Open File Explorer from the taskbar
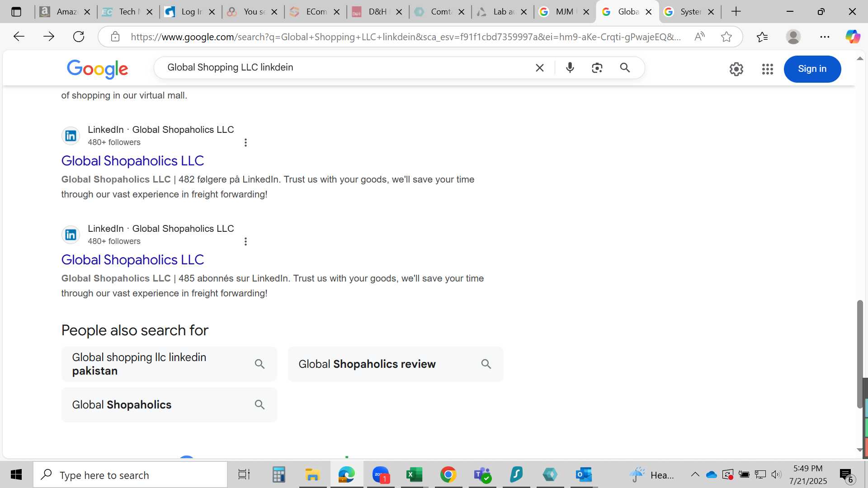The image size is (868, 488). (312, 474)
